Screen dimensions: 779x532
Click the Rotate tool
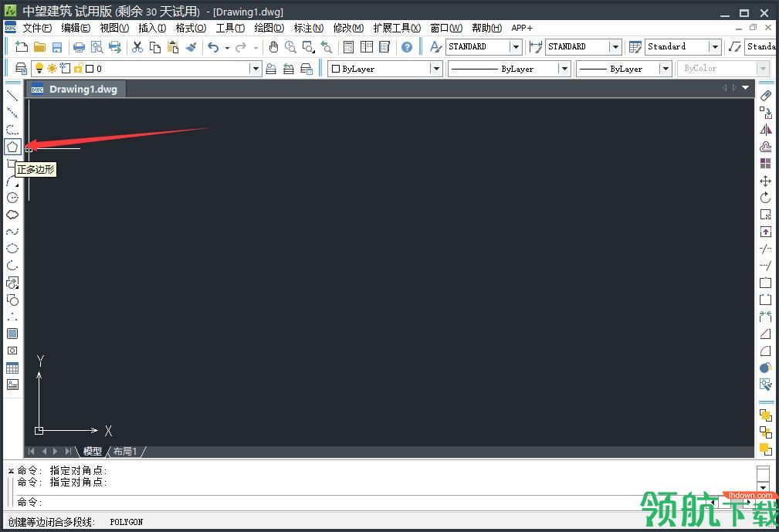[766, 198]
